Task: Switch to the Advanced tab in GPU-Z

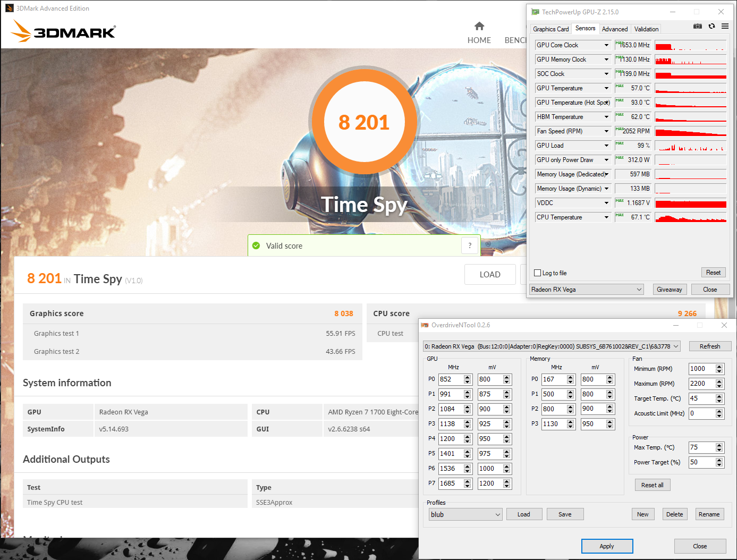Action: 615,29
